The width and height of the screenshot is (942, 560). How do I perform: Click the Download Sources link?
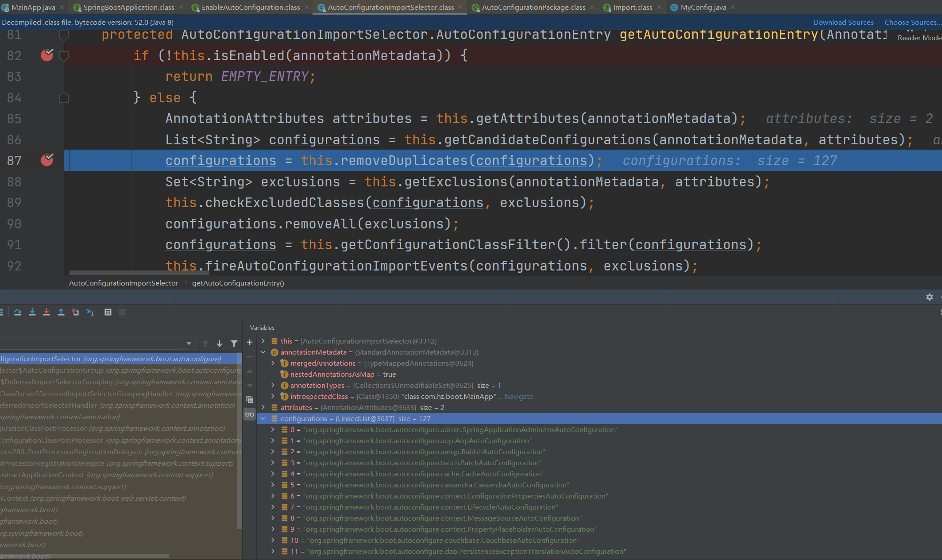(x=843, y=22)
